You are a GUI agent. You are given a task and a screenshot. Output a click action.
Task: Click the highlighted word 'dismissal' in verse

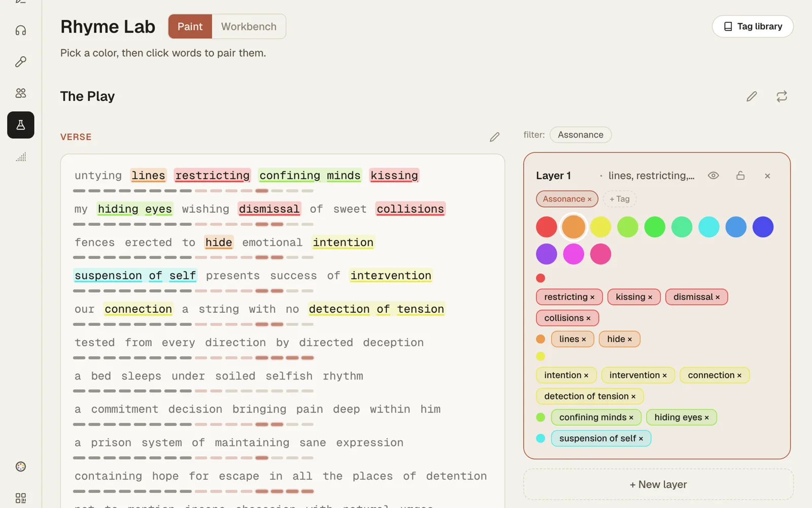click(269, 209)
